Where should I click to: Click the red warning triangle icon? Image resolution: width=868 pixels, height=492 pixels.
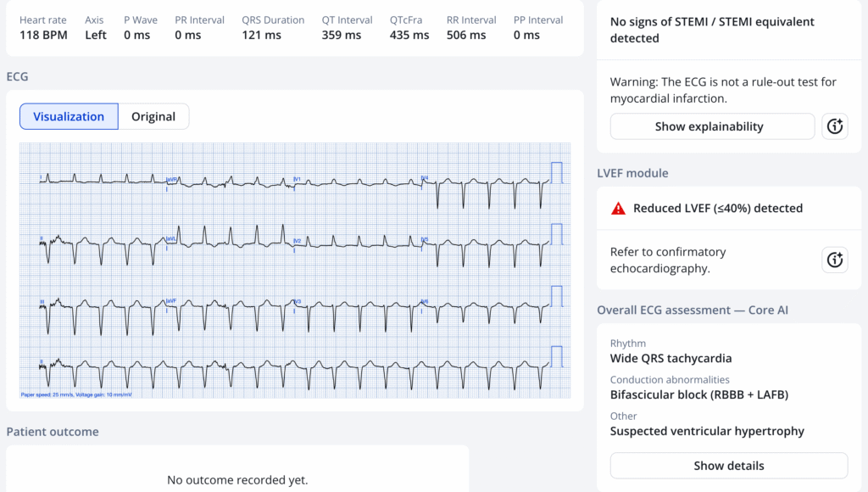(619, 209)
